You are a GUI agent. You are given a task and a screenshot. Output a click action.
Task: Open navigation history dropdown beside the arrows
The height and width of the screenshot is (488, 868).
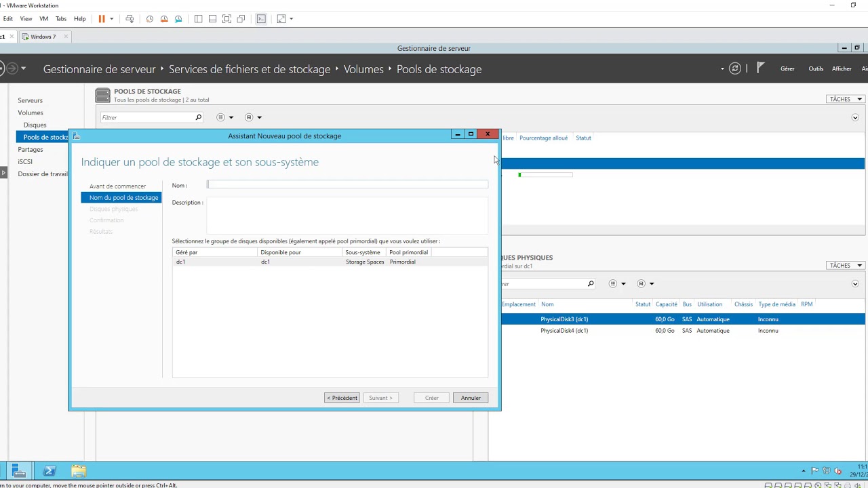coord(24,68)
